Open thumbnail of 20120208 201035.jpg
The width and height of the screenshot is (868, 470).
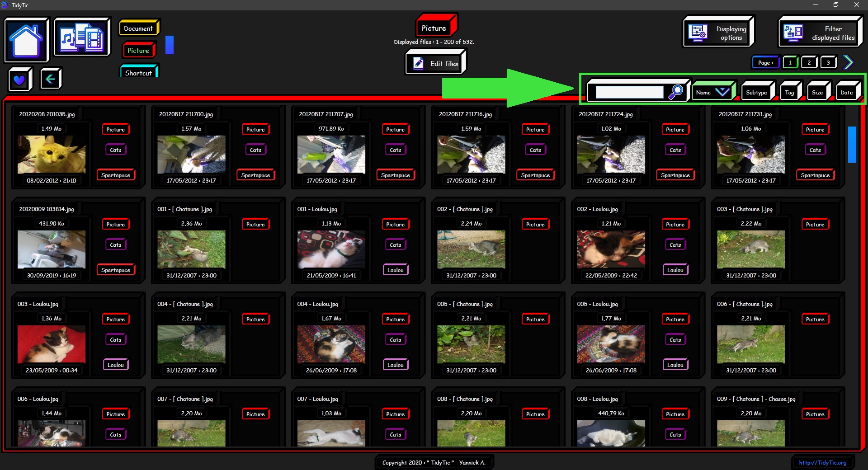[52, 155]
